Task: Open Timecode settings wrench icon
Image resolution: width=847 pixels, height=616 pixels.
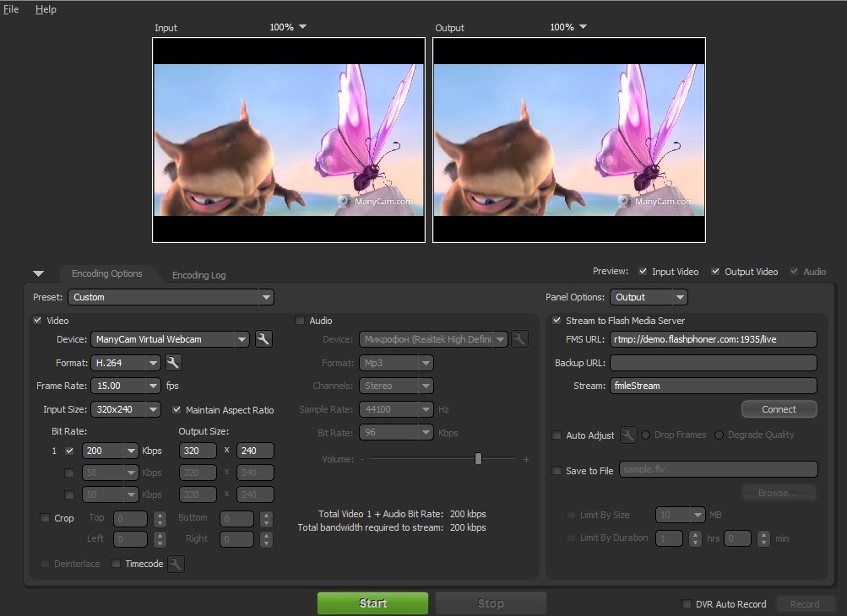Action: 176,564
